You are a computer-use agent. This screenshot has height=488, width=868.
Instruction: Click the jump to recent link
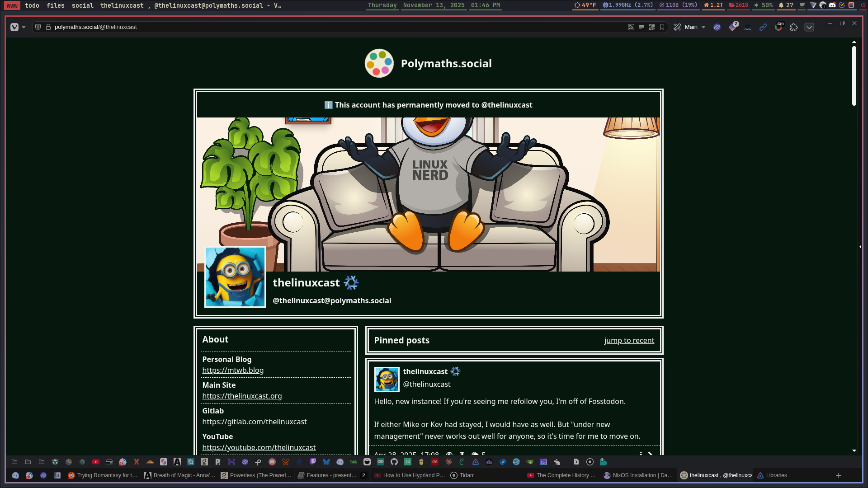pos(629,340)
